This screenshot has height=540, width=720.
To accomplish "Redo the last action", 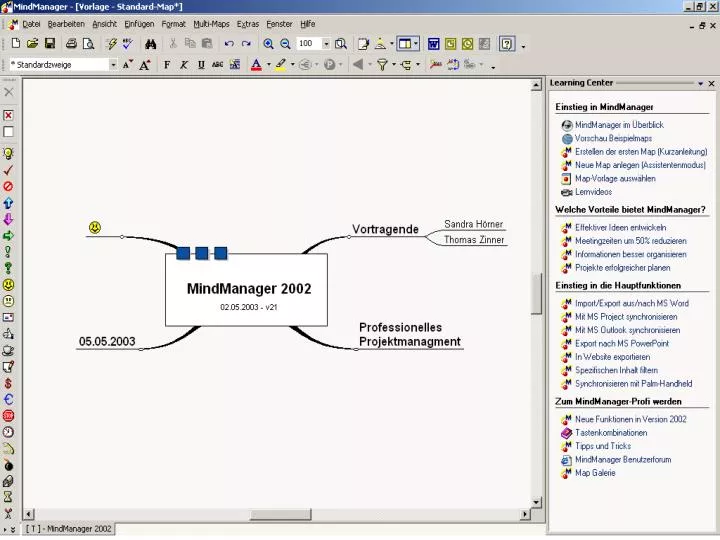I will (246, 44).
